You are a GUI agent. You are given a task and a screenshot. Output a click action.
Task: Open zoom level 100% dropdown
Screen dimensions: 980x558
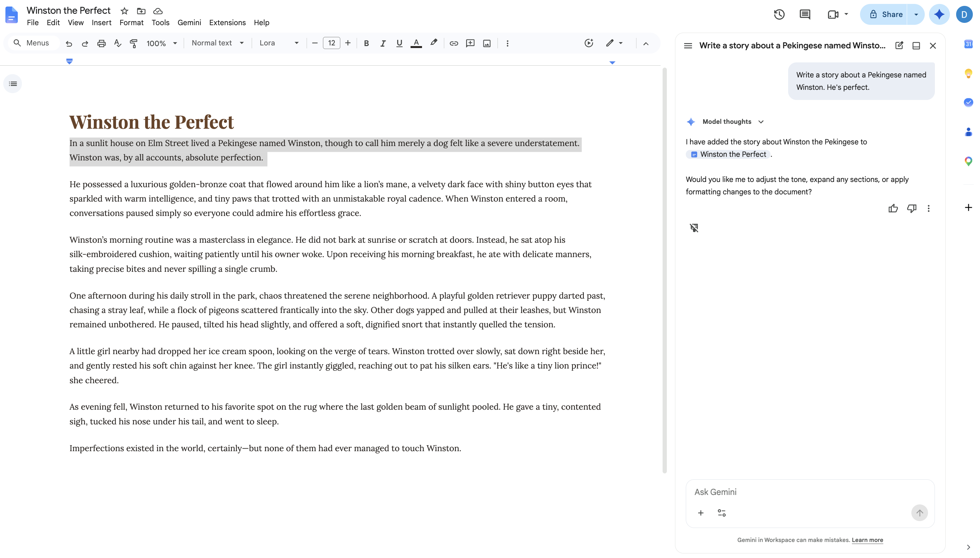click(161, 43)
